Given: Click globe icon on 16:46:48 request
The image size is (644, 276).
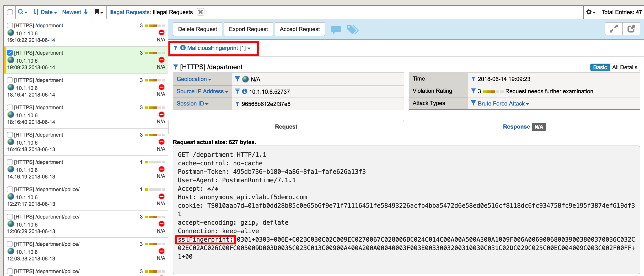Looking at the screenshot, I should point(11,142).
